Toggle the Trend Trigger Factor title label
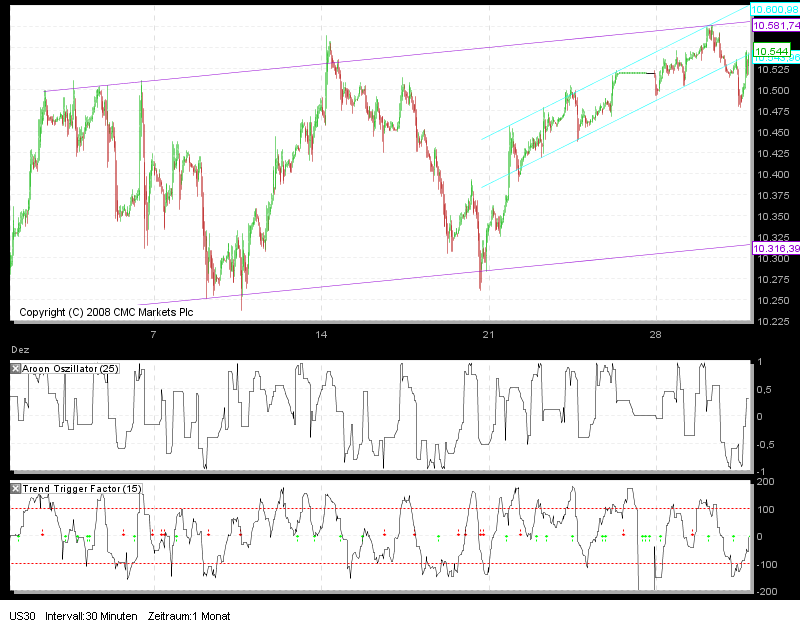 point(80,490)
